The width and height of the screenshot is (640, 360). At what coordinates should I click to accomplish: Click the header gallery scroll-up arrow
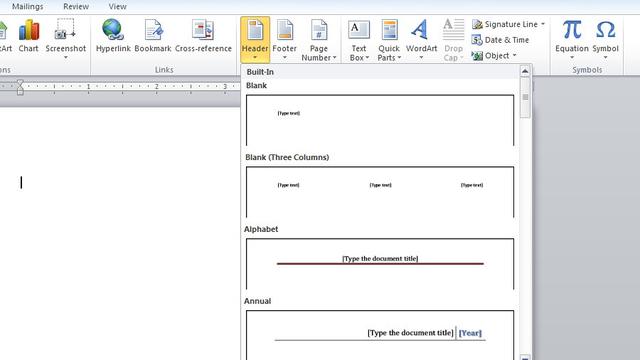tap(525, 71)
